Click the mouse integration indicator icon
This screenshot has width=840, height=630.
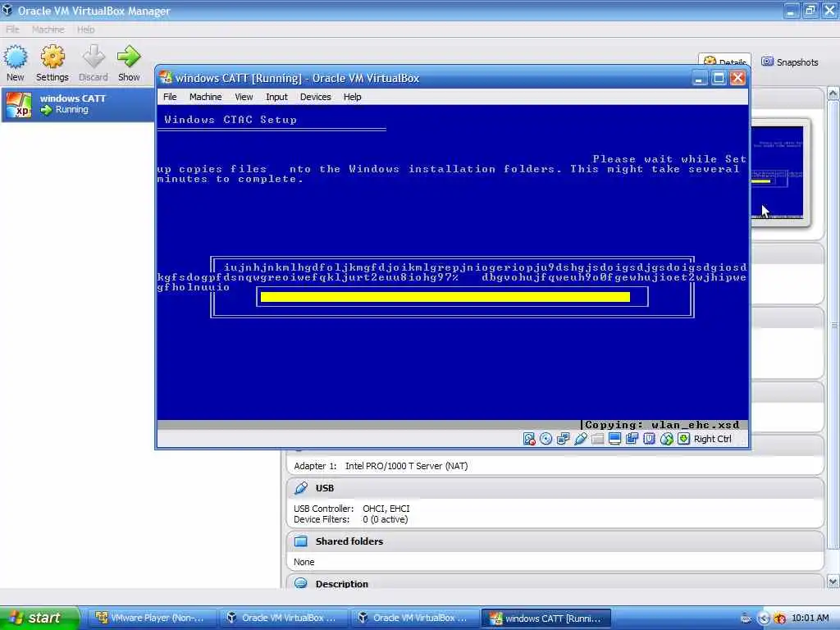[666, 439]
